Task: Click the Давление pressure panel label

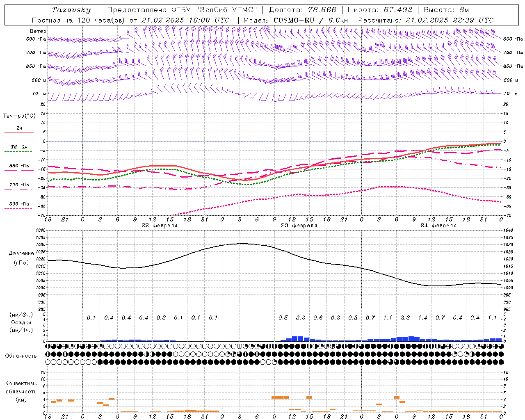Action: pyautogui.click(x=21, y=253)
